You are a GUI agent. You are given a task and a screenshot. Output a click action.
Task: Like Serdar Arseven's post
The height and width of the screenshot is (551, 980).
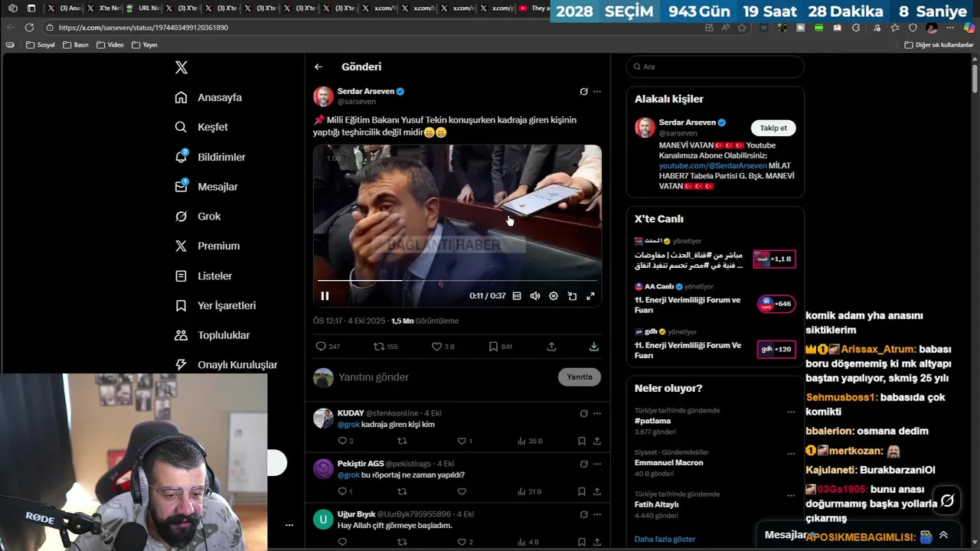pyautogui.click(x=443, y=347)
